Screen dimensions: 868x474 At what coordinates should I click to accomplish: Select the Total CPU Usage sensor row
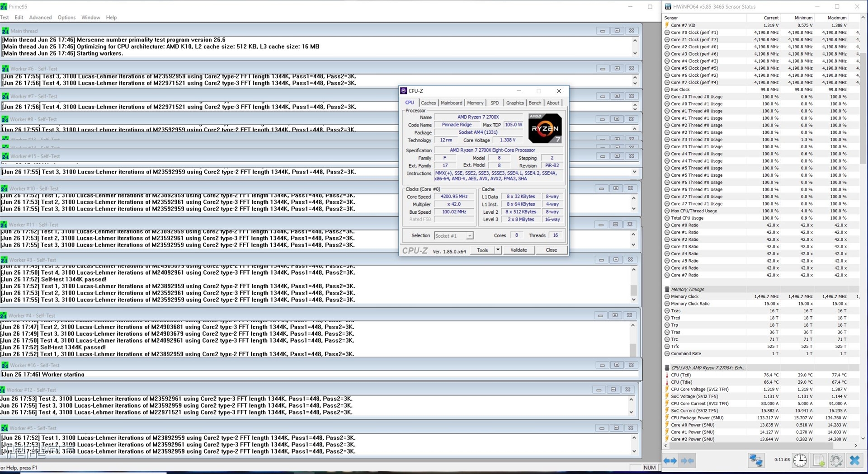[761, 218]
